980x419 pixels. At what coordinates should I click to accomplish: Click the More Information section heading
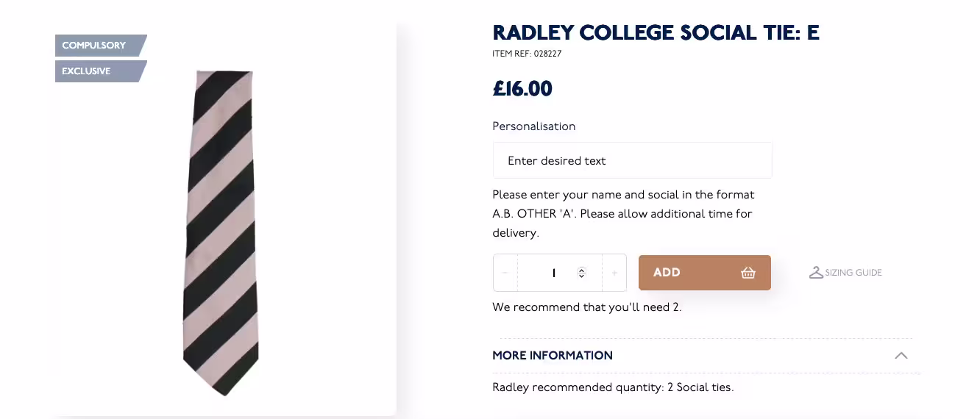click(x=553, y=356)
